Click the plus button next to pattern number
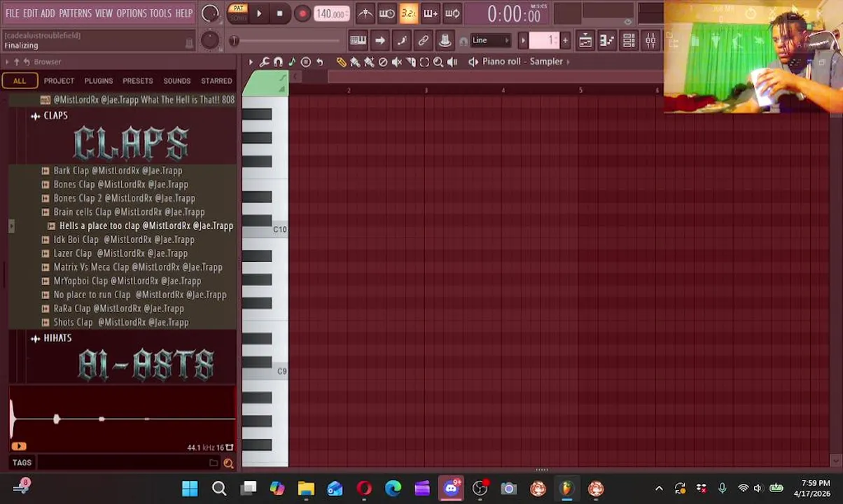The image size is (843, 504). (x=566, y=41)
